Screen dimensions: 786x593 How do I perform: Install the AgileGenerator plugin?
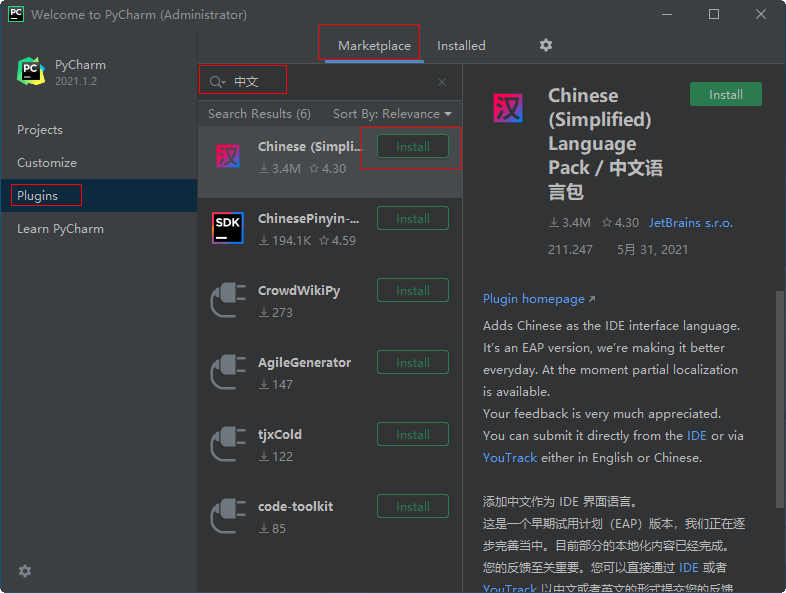pyautogui.click(x=413, y=362)
